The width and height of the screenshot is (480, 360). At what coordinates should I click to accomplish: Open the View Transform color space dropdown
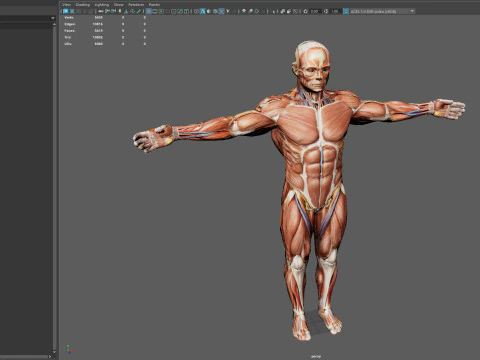[x=383, y=11]
